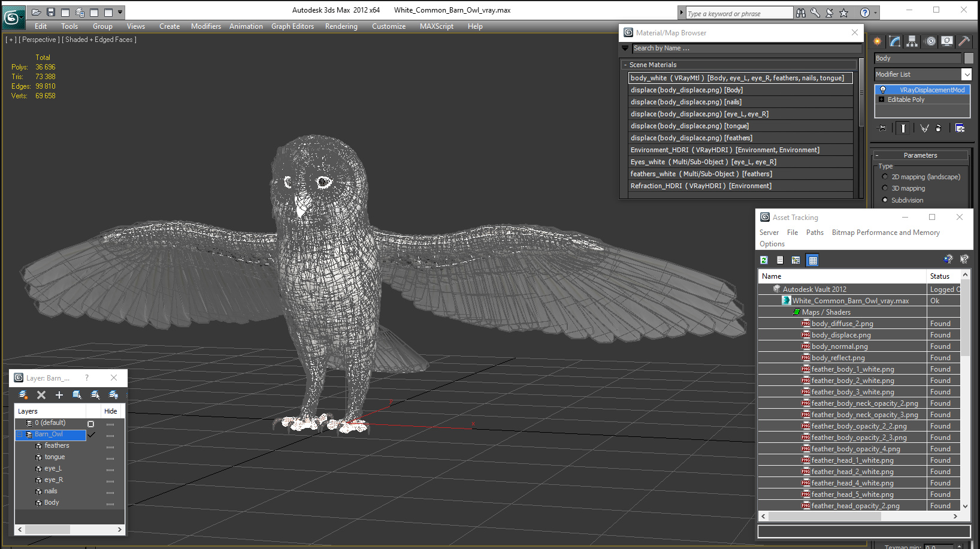This screenshot has width=980, height=549.
Task: Click the viewport [+] menu label
Action: [x=11, y=40]
